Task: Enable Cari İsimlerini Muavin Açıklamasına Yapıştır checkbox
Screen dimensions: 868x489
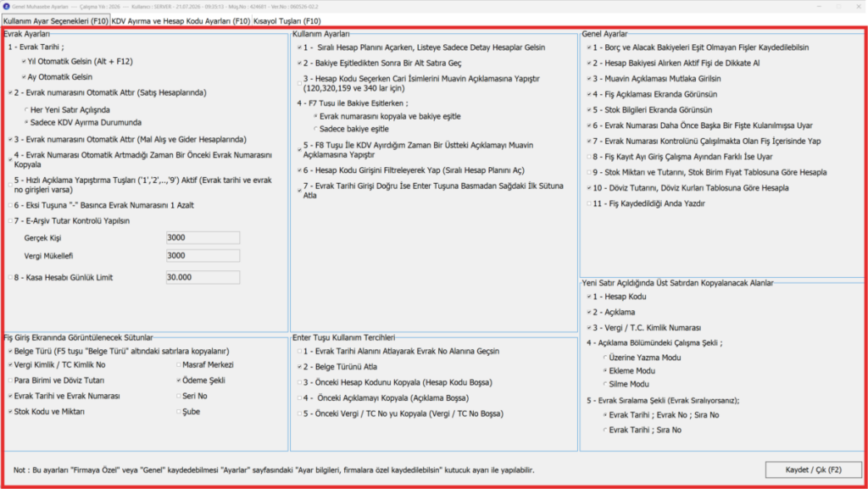Action: (x=299, y=84)
